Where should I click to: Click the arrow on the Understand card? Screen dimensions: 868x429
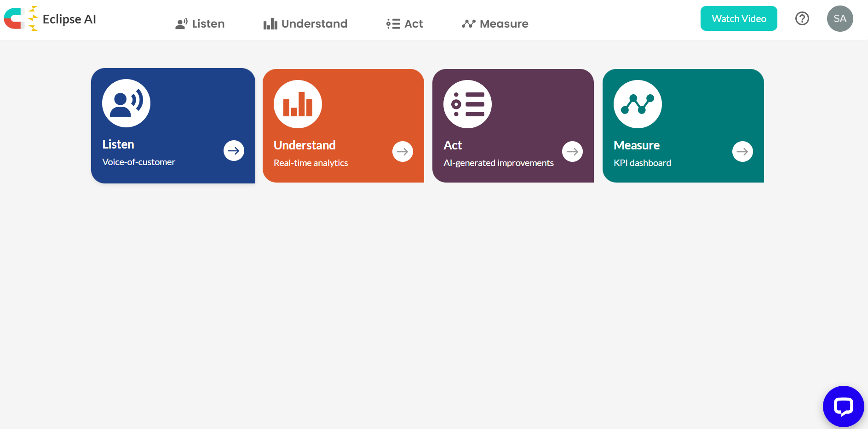(402, 151)
